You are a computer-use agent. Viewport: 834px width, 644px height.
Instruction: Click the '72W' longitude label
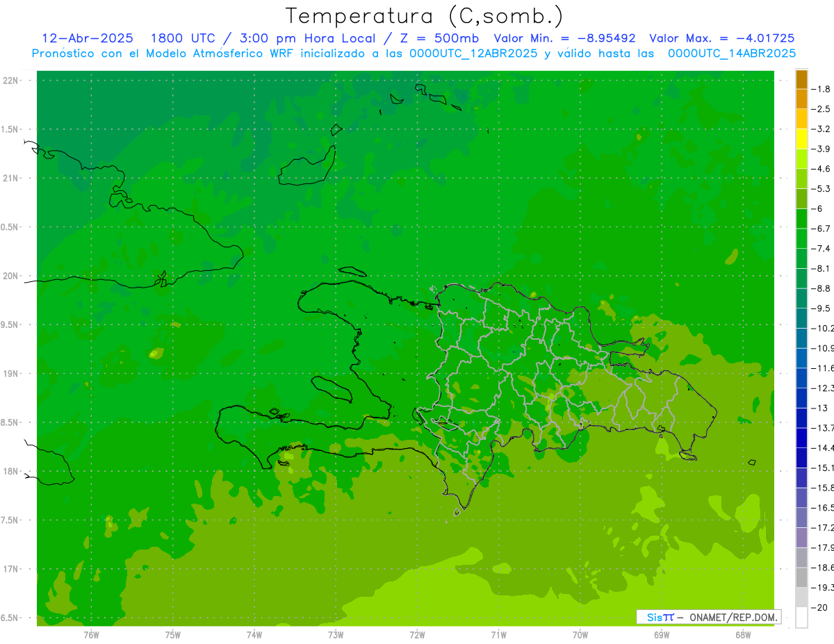[x=417, y=634]
